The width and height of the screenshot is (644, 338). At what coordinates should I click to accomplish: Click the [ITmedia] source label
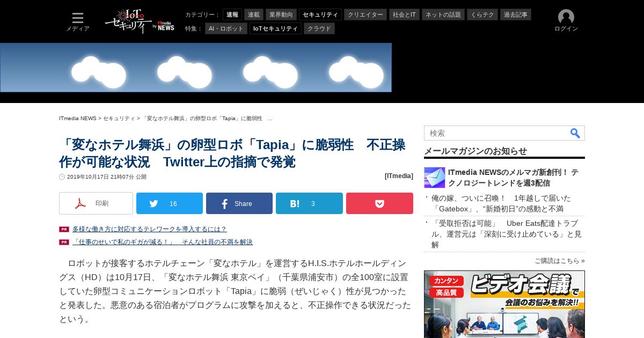coord(399,176)
